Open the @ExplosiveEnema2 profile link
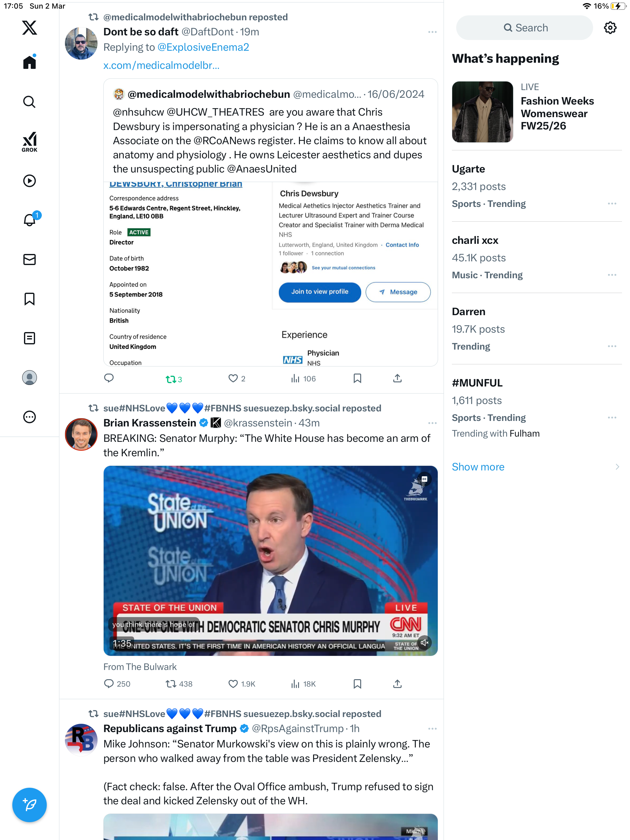 click(x=203, y=47)
